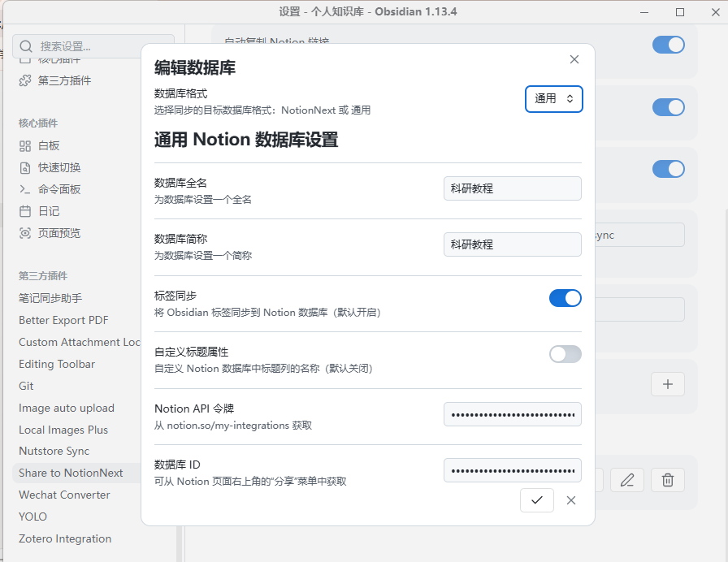Click the pencil edit database icon
The height and width of the screenshot is (562, 728).
(x=626, y=480)
